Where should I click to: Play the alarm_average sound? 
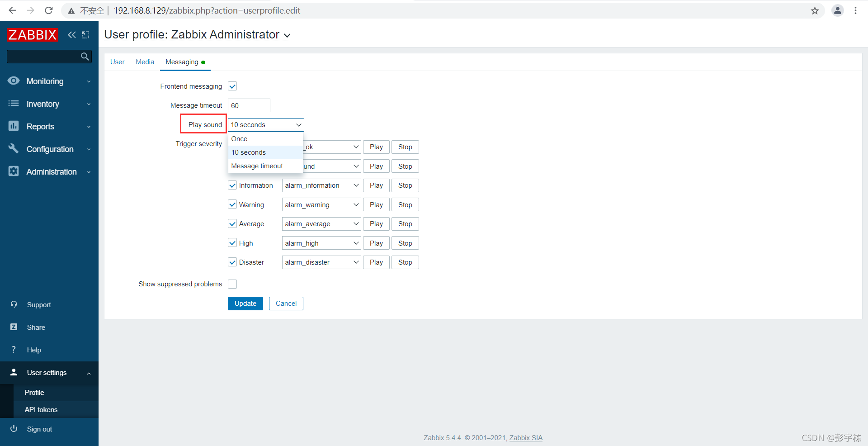[x=376, y=224]
